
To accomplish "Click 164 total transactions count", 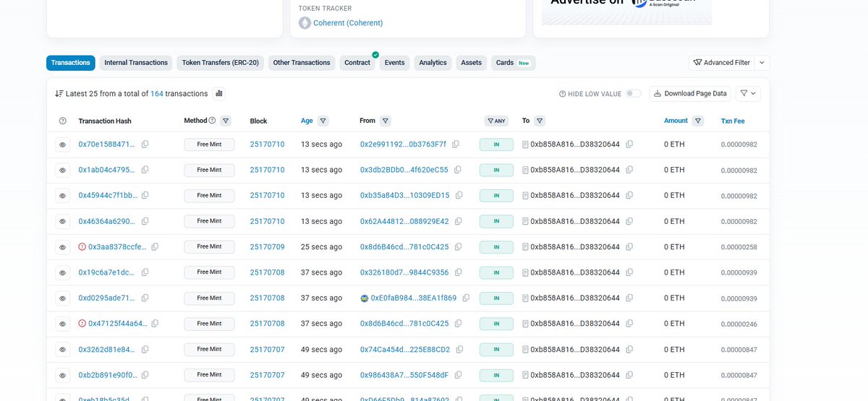I will tap(157, 94).
